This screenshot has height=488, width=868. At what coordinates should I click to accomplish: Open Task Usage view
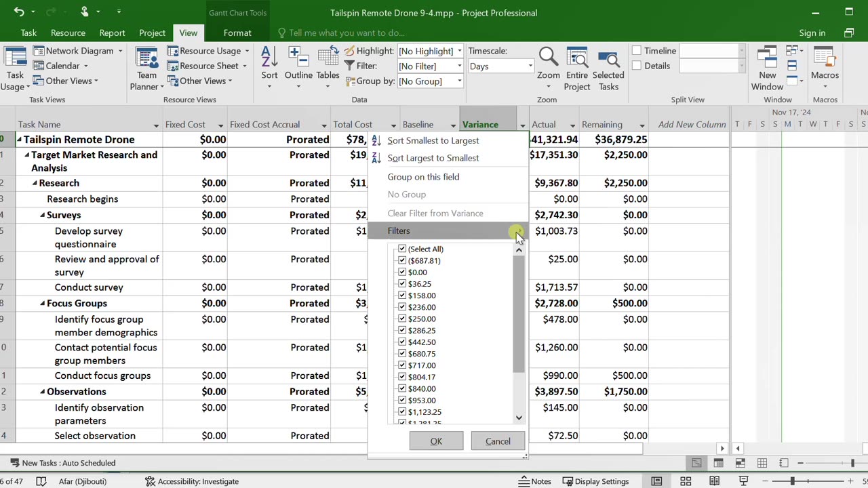click(x=15, y=69)
